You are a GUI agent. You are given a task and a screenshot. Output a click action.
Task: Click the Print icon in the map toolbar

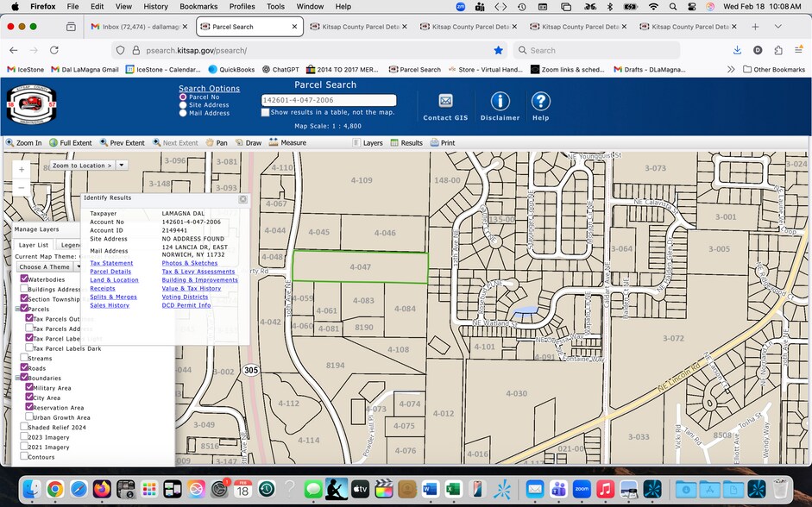pos(443,143)
